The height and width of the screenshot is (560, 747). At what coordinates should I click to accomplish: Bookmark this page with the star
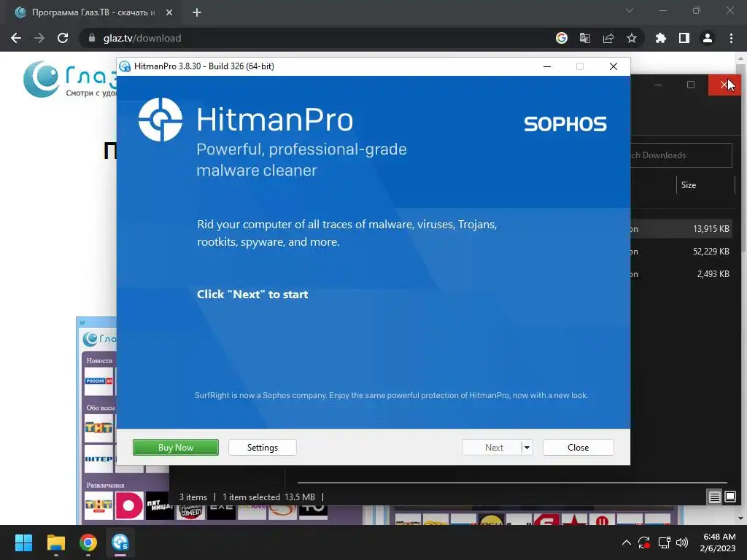pos(632,38)
